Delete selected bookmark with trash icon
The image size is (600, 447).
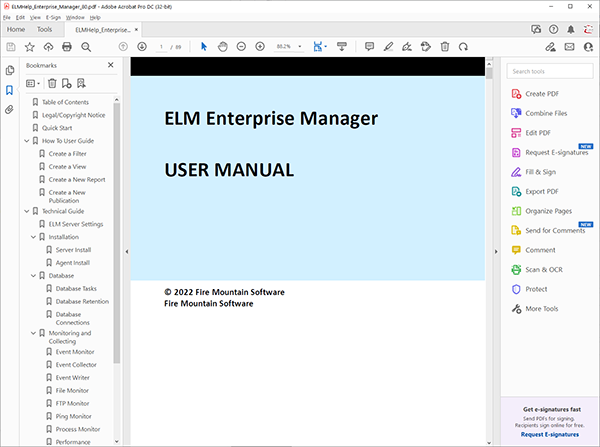52,83
